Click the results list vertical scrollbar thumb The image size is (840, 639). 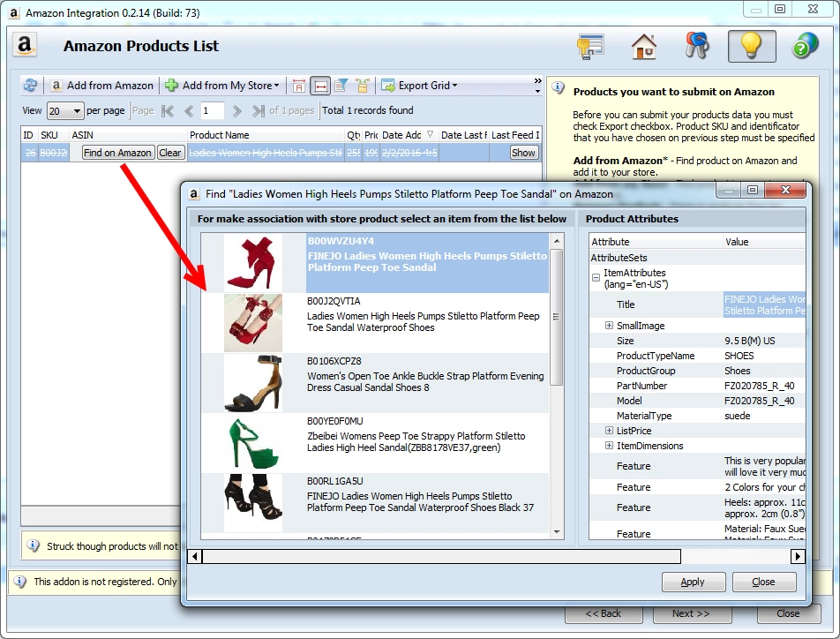[x=557, y=316]
